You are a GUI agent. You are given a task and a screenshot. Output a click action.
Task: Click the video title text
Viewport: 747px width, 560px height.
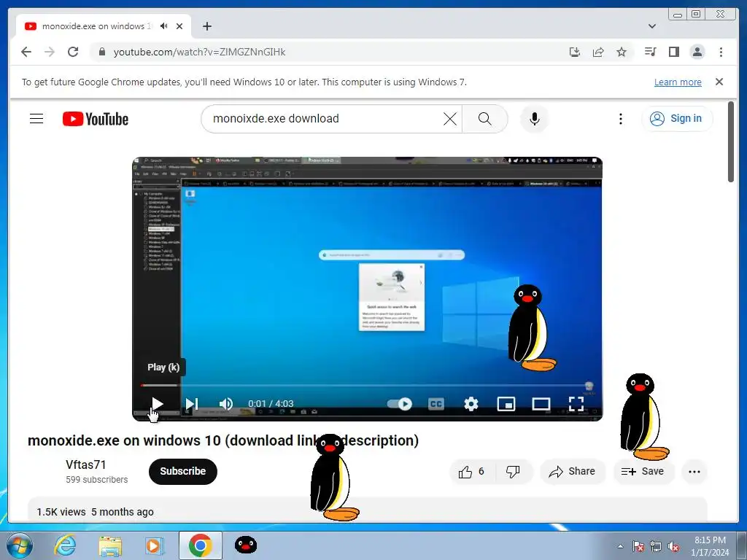pyautogui.click(x=223, y=440)
